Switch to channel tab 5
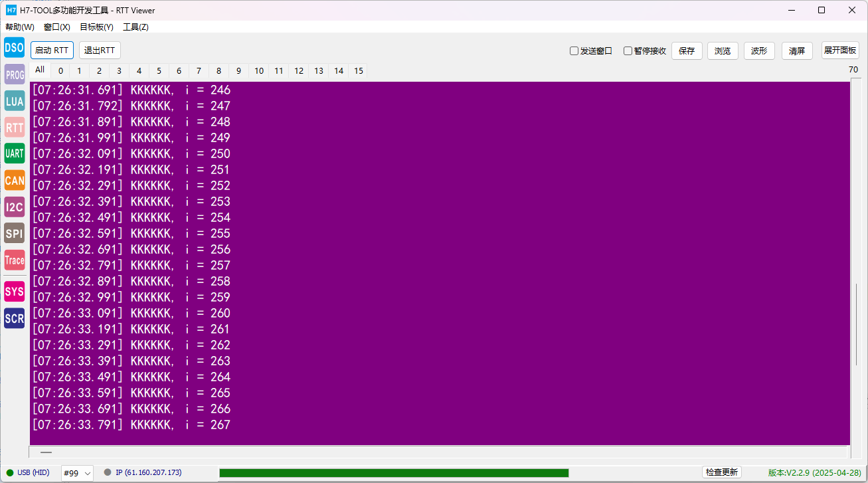 tap(159, 71)
